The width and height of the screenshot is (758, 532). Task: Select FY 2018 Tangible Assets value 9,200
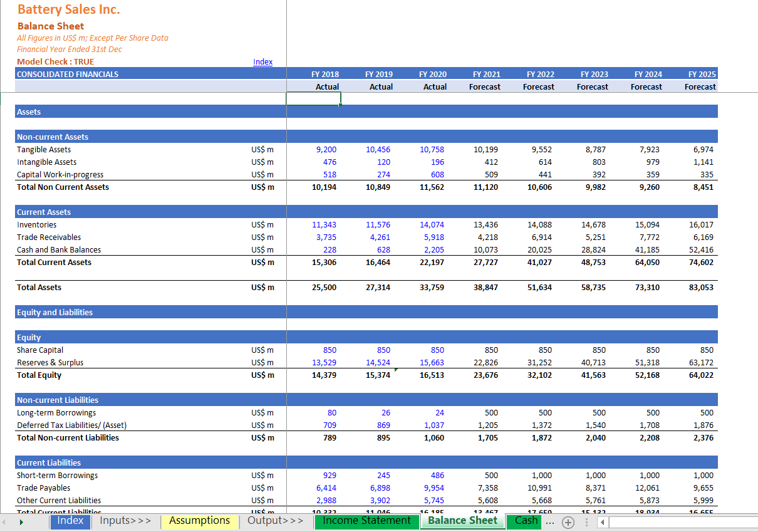326,149
